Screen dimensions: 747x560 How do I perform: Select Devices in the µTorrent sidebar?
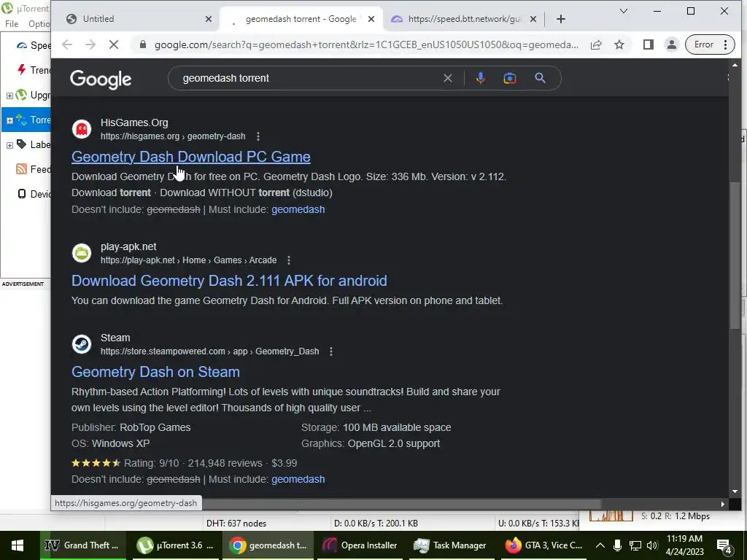pos(34,194)
